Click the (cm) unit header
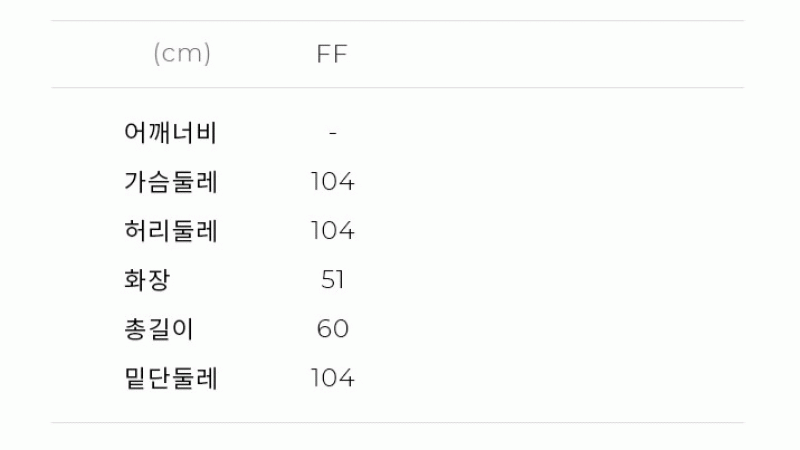 click(x=182, y=54)
